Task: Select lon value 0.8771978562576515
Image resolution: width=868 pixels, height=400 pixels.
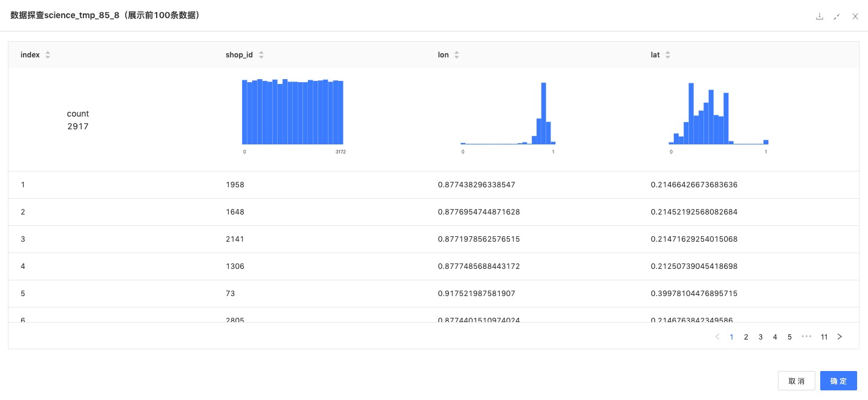Action: (479, 239)
